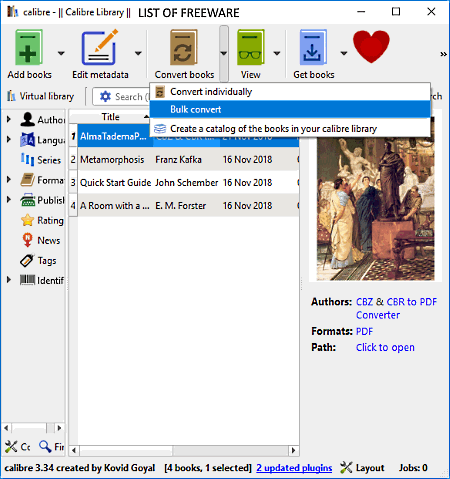Expand the Formats tree node
Viewport: 450px width, 479px height.
point(9,180)
